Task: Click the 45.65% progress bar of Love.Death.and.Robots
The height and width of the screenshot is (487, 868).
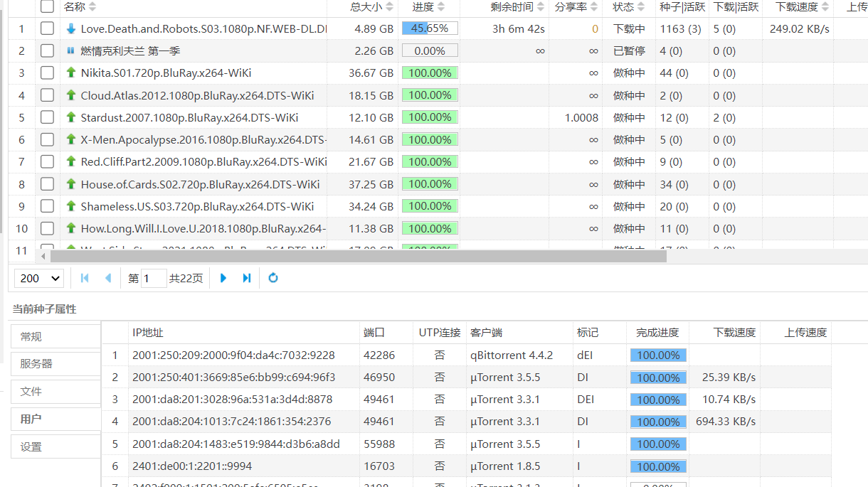Action: pos(430,29)
